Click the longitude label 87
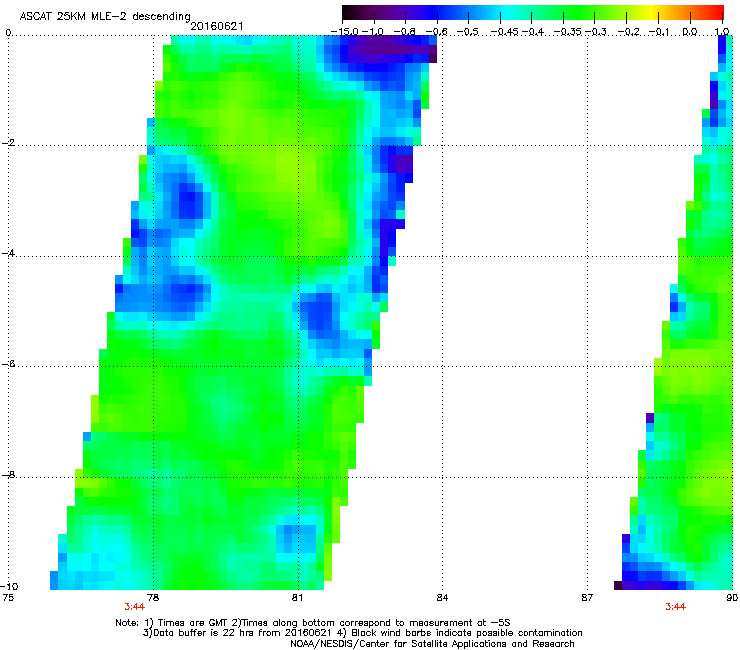The width and height of the screenshot is (740, 650). pos(587,598)
